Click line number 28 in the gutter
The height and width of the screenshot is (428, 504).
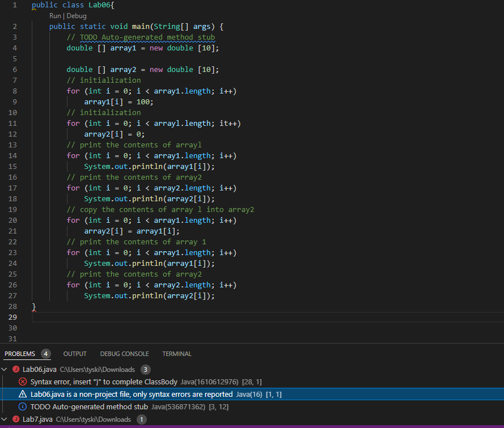coord(12,307)
